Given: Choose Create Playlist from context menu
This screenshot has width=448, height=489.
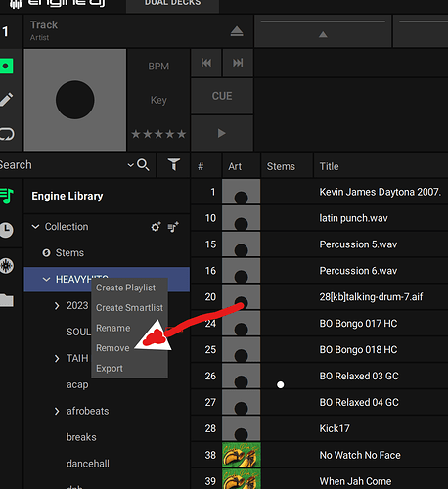Looking at the screenshot, I should coord(126,288).
